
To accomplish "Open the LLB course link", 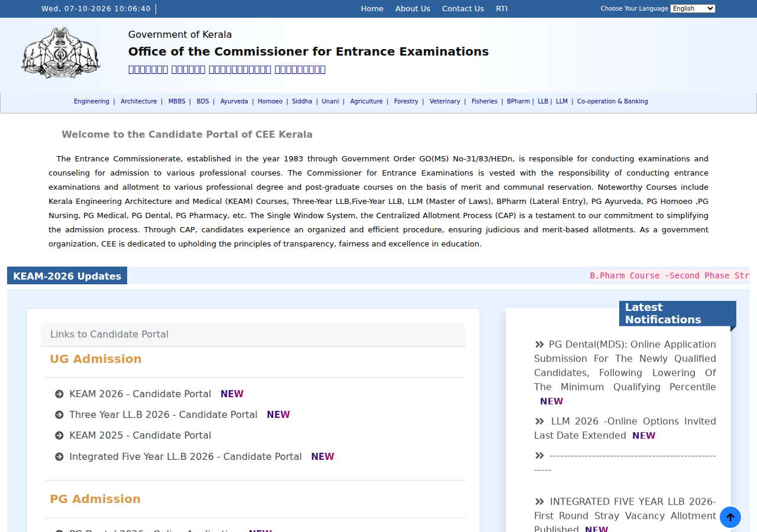I will point(543,102).
